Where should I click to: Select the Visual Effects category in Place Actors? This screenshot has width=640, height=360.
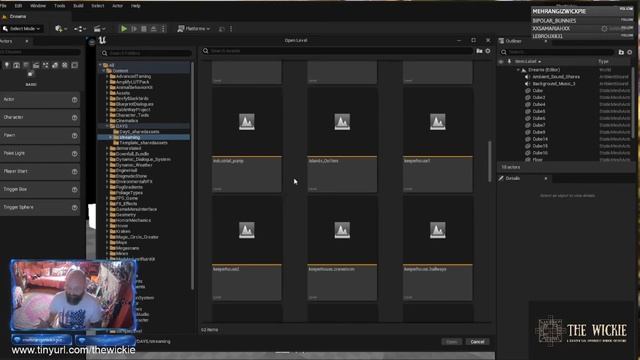coord(45,65)
